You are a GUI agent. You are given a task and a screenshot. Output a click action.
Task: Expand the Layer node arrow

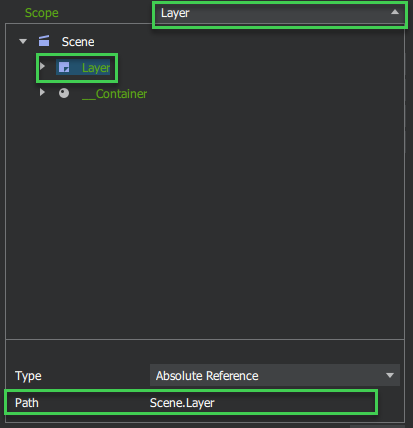(x=42, y=66)
